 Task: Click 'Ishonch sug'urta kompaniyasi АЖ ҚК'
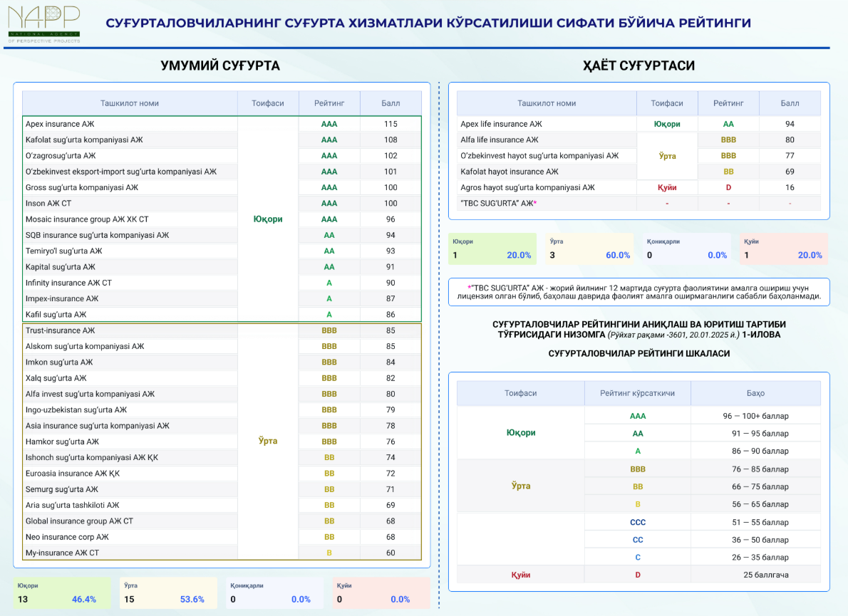(x=91, y=458)
